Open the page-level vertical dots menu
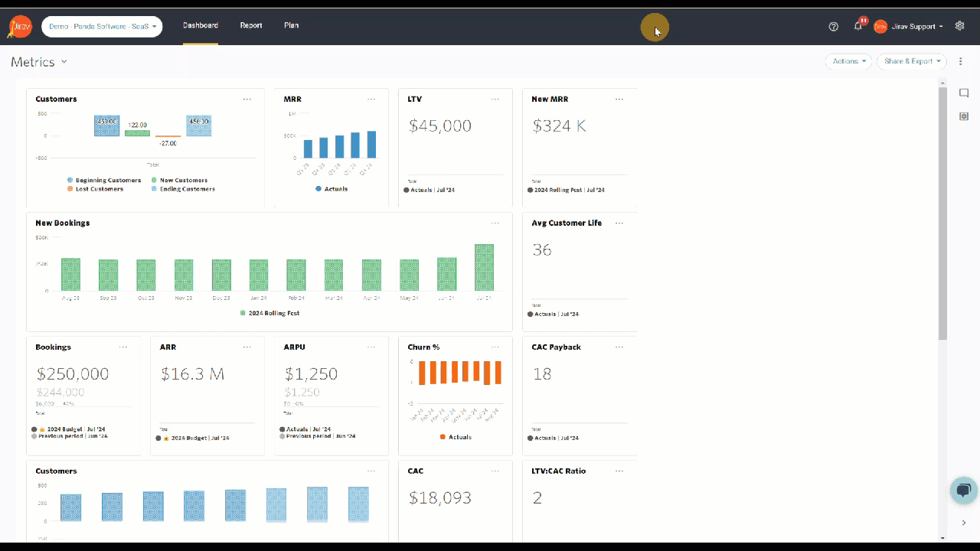This screenshot has width=980, height=551. pyautogui.click(x=960, y=61)
